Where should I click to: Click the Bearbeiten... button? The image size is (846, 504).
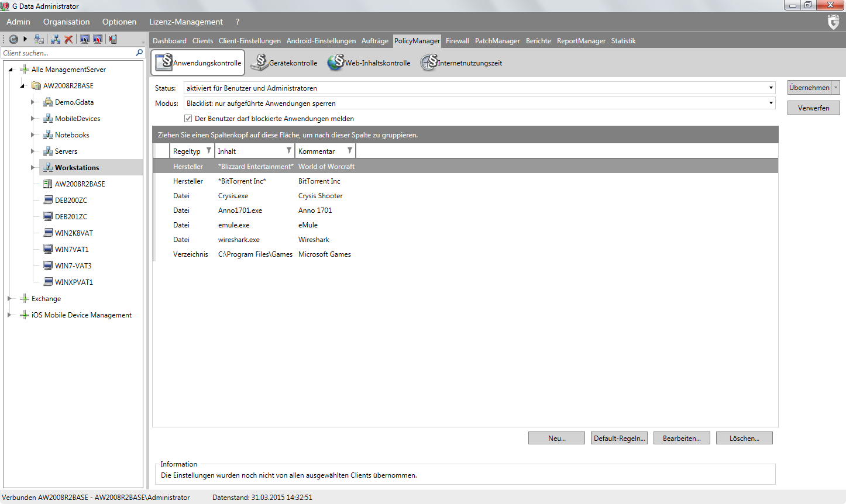(x=682, y=438)
